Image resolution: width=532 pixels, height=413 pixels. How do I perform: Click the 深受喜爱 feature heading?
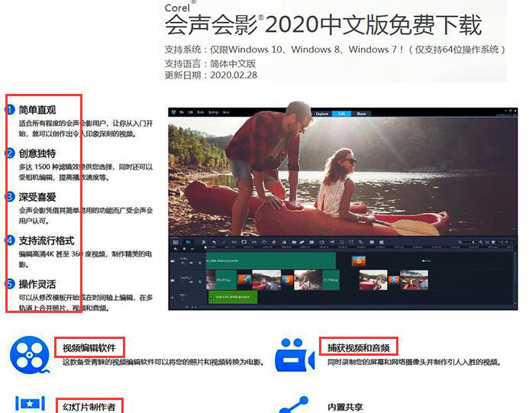[37, 197]
